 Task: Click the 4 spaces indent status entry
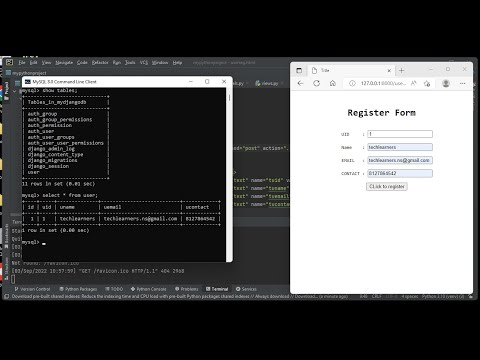[x=409, y=296]
